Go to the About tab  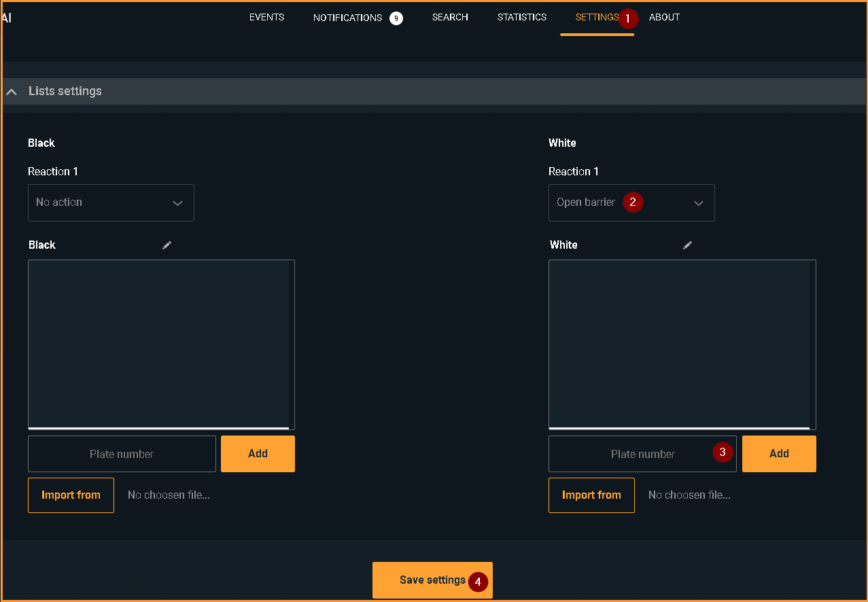tap(664, 17)
